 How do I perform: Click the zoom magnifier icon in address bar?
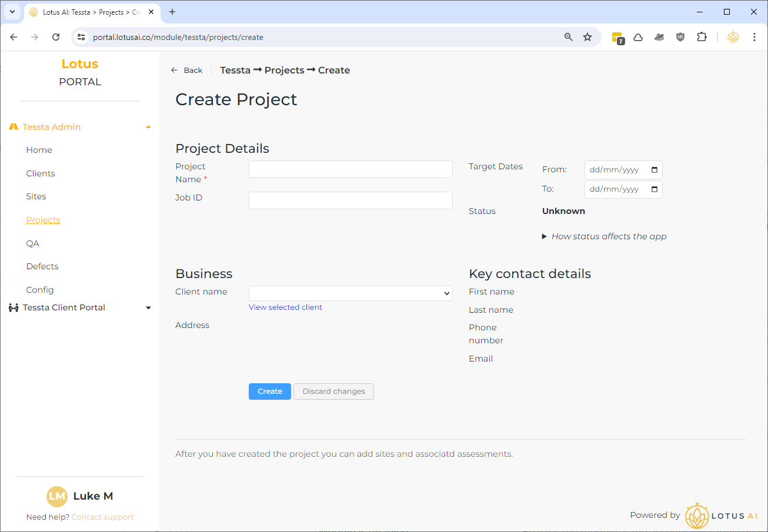point(568,37)
